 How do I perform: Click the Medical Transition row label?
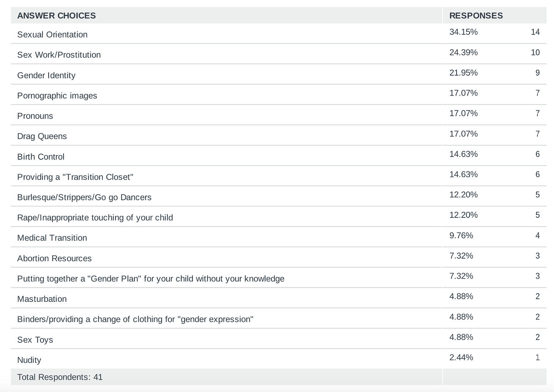pyautogui.click(x=52, y=238)
